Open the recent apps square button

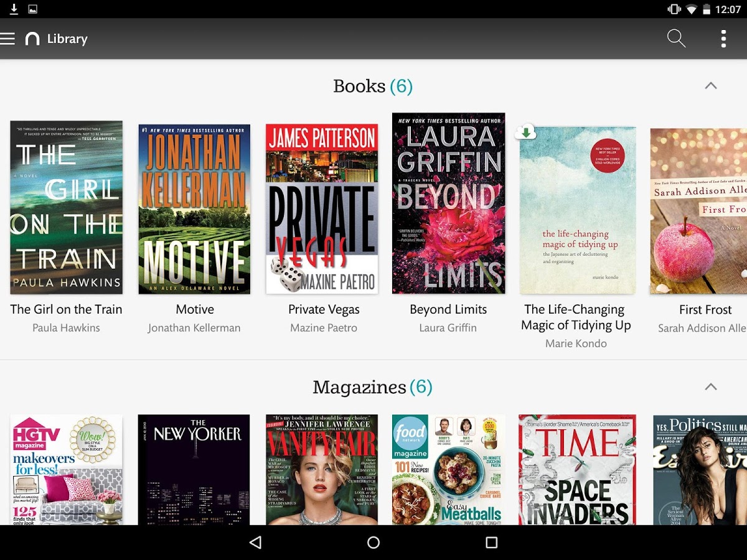point(491,543)
